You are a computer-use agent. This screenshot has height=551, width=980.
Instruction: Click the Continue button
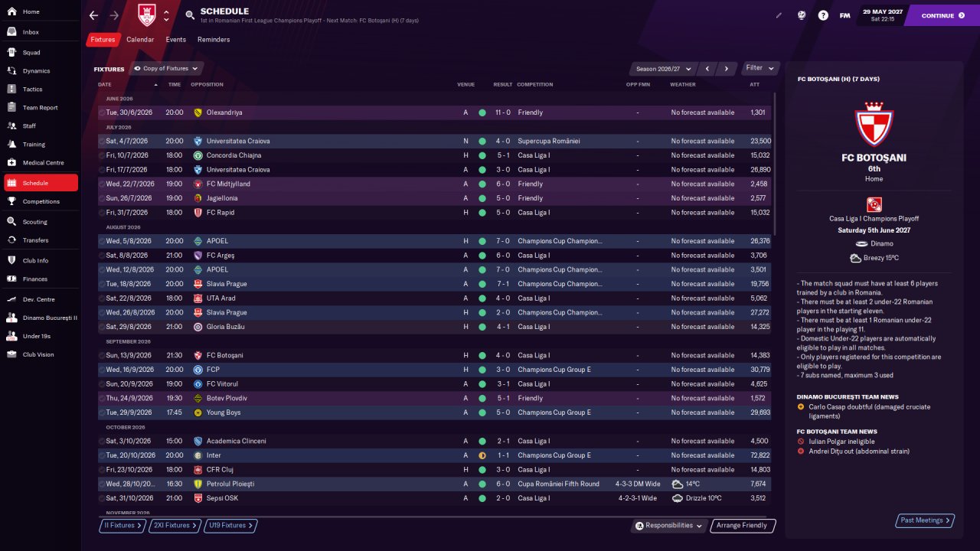point(942,15)
